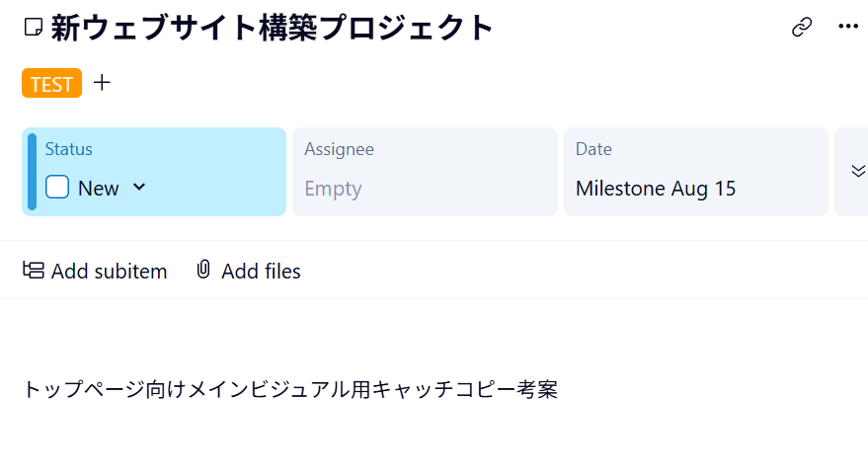Click the Add subitem label
This screenshot has height=475, width=868.
click(x=109, y=271)
